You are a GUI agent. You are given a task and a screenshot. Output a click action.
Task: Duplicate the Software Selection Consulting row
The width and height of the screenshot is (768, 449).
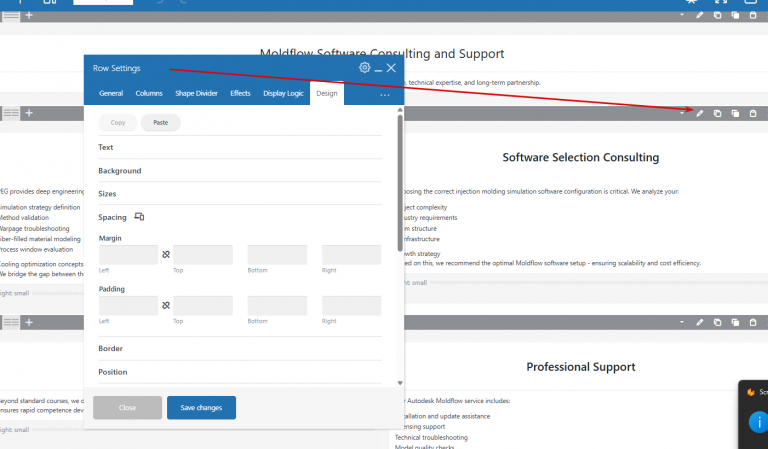click(735, 113)
